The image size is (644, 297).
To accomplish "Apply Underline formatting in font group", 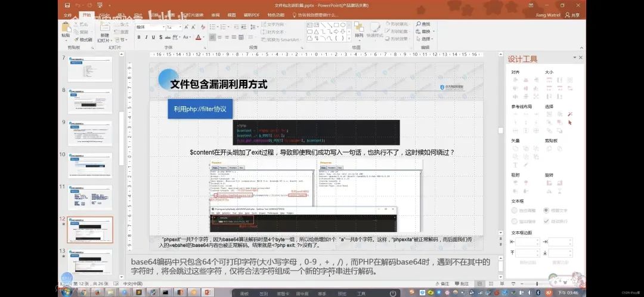I will click(154, 37).
